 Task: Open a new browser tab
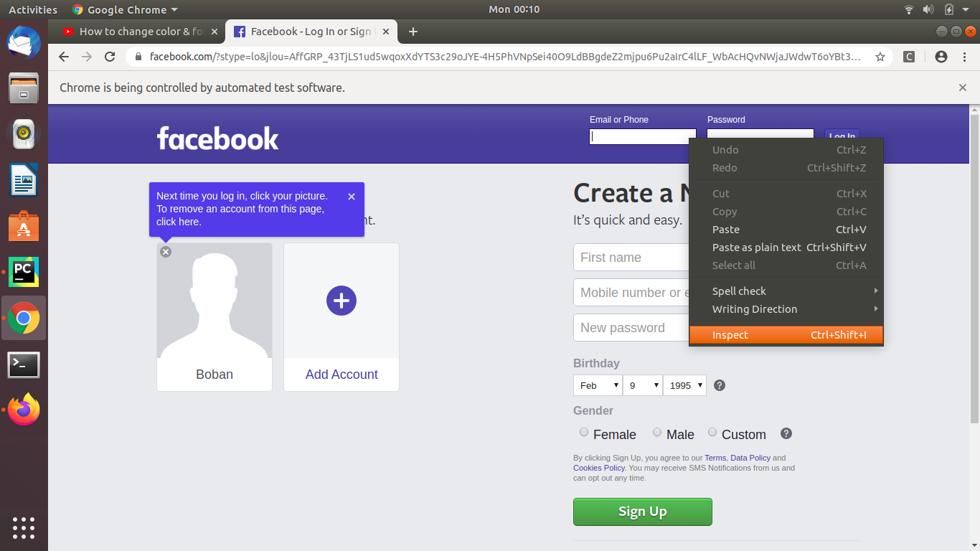[413, 32]
